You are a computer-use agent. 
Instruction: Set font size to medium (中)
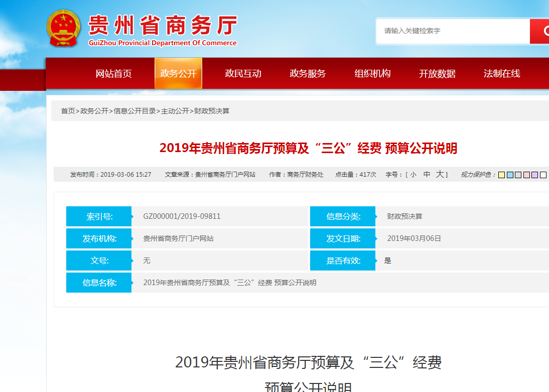click(427, 175)
